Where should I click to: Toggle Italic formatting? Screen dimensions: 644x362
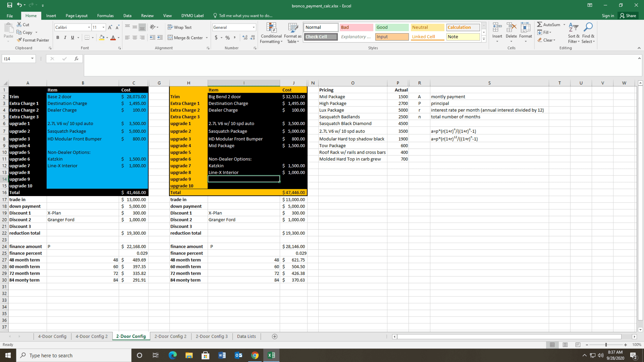pos(65,38)
